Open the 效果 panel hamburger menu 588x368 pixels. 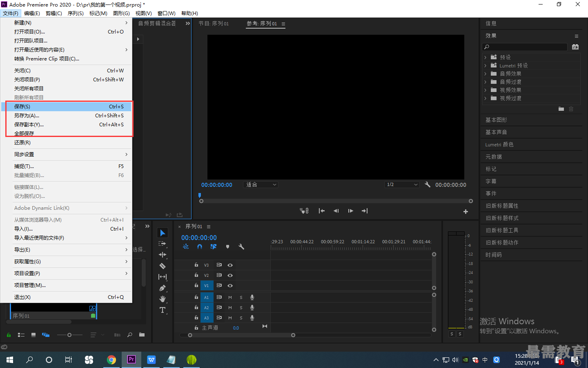point(577,36)
